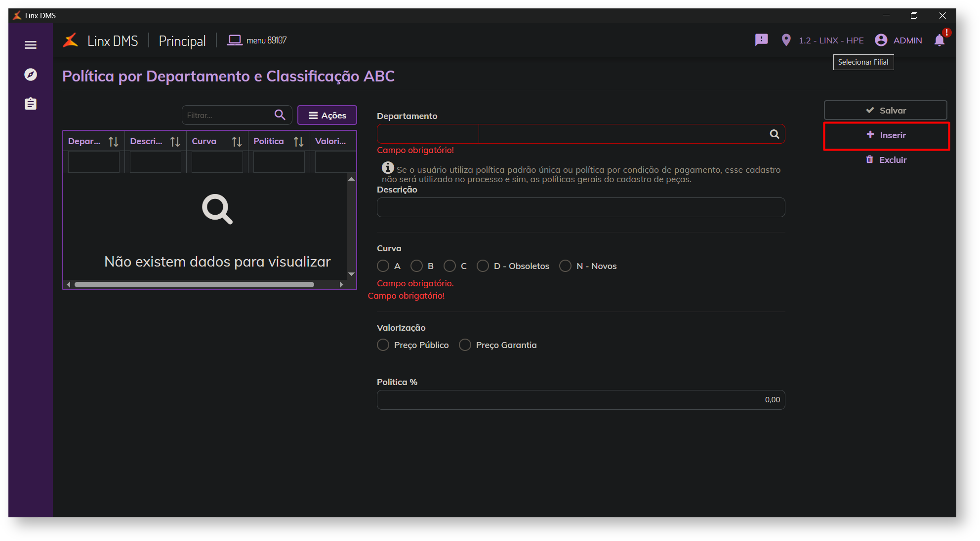Choose Preço Público valorização
The width and height of the screenshot is (980, 541).
[x=383, y=345]
